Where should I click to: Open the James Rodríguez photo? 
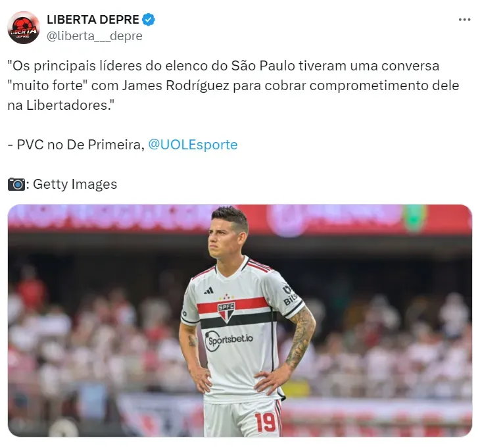point(239,320)
